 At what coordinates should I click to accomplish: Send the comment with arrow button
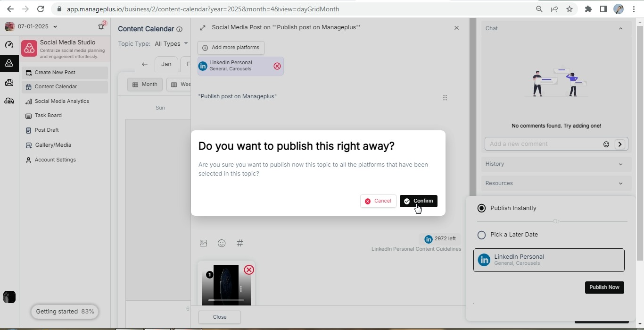pos(620,144)
